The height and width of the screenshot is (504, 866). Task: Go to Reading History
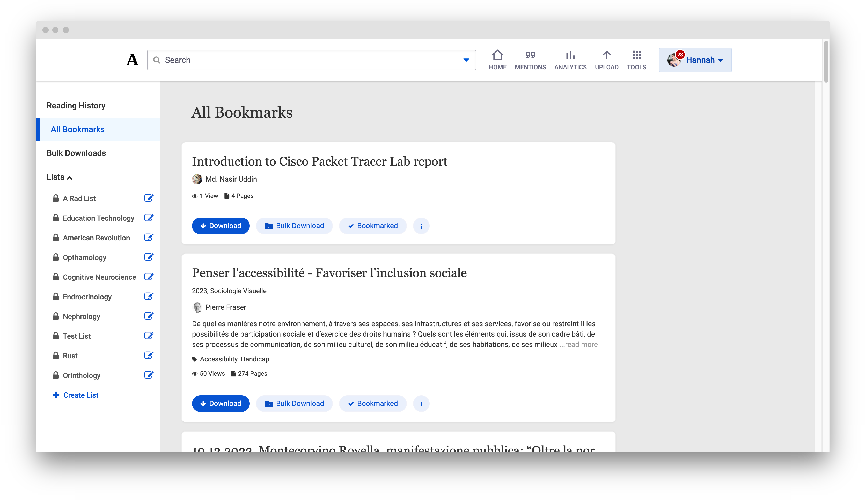pos(76,106)
